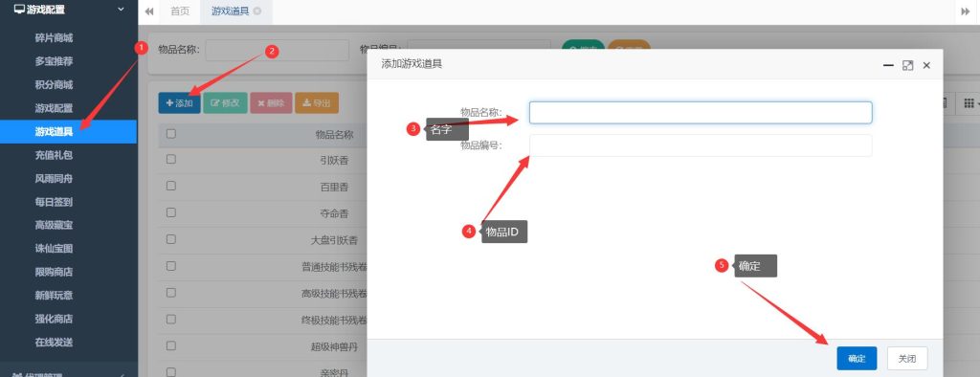Open 新鲜玩意 in the sidebar
The image size is (980, 377).
54,295
